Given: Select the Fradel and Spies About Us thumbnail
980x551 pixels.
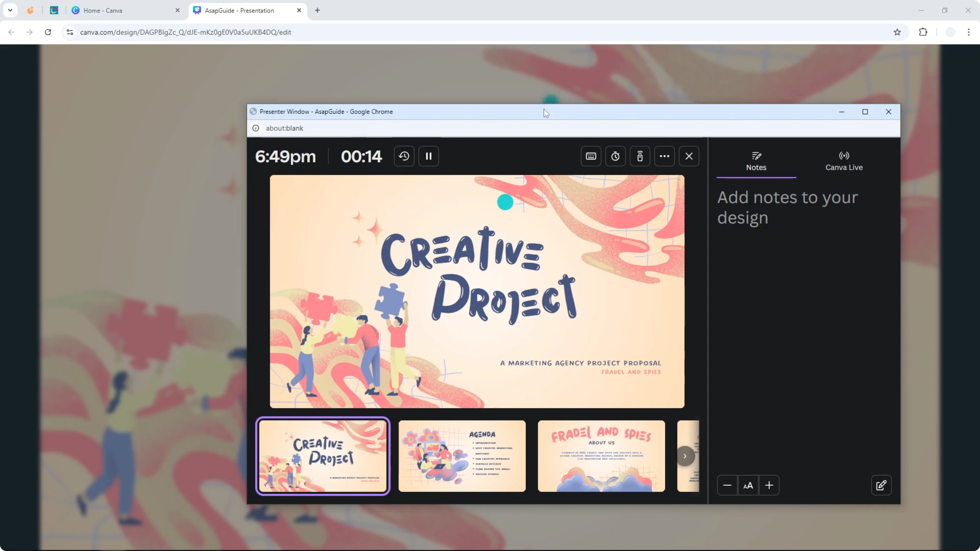Looking at the screenshot, I should 601,456.
